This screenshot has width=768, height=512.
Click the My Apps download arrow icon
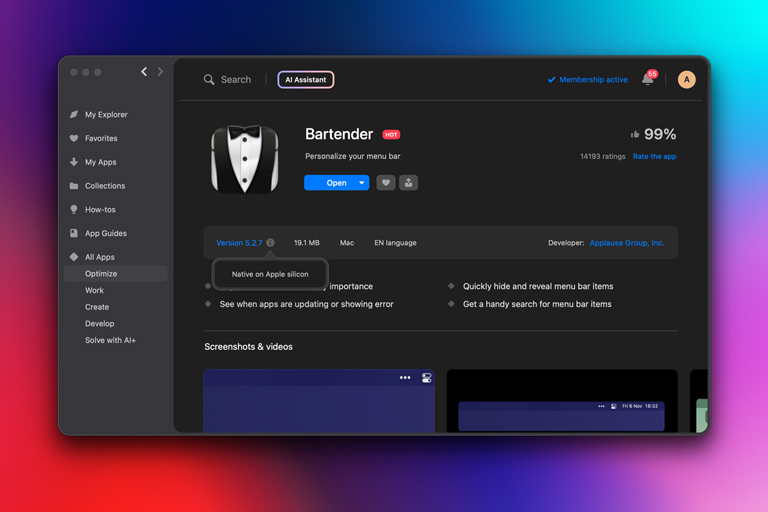[74, 162]
